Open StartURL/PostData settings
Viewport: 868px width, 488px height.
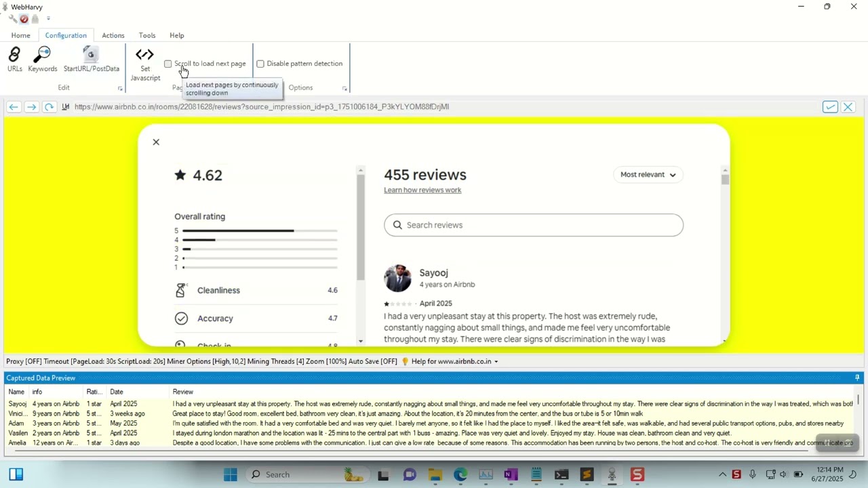pyautogui.click(x=91, y=59)
